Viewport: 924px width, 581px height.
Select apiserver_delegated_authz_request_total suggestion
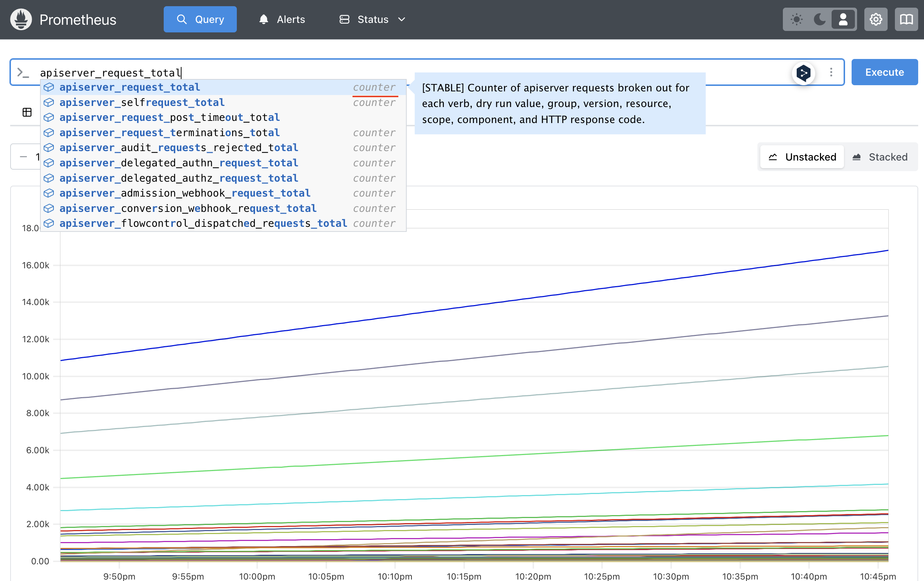[223, 178]
